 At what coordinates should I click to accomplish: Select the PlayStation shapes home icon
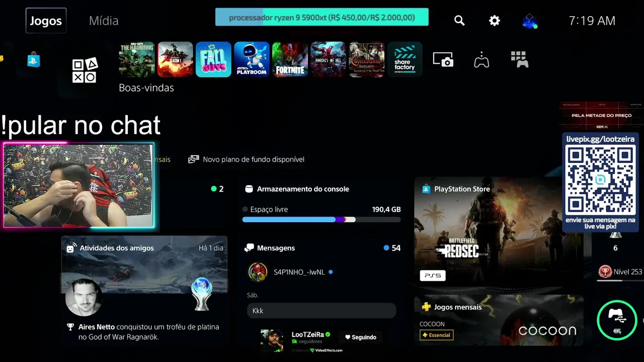[x=85, y=70]
